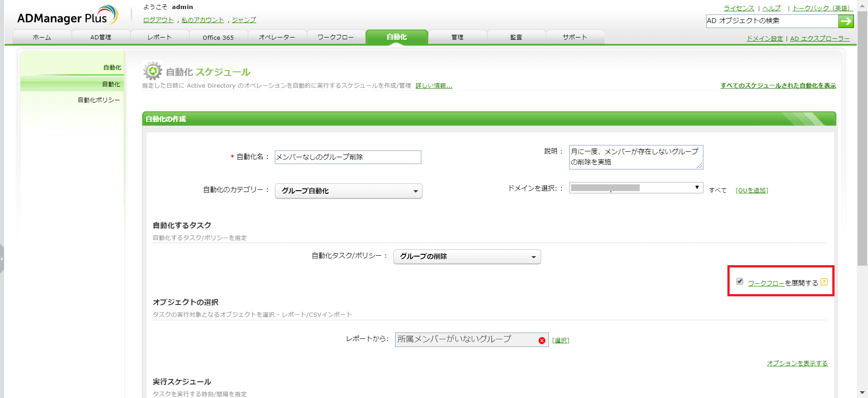The height and width of the screenshot is (398, 868).
Task: Select the active 自動化 tab
Action: tap(397, 37)
